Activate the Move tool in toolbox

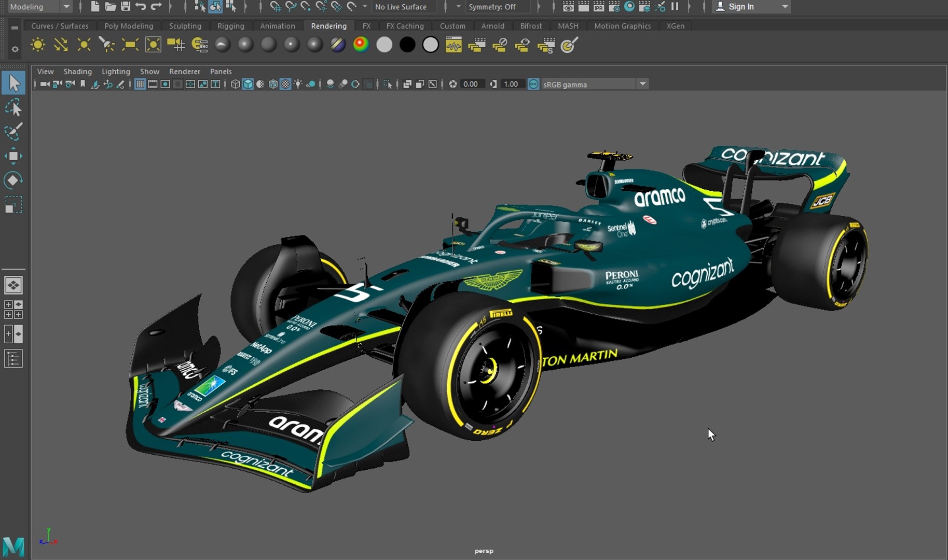pos(13,156)
